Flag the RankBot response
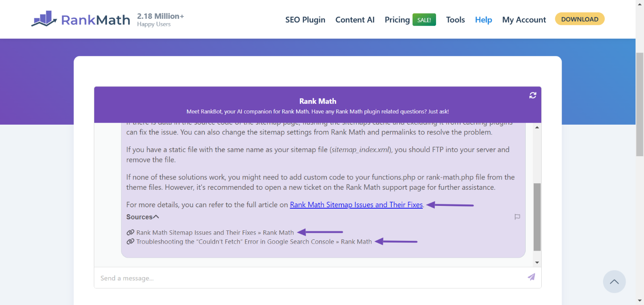 [517, 217]
